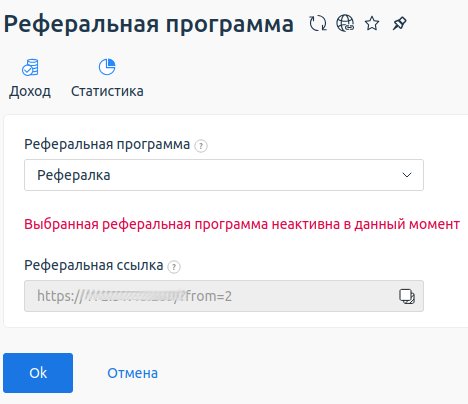Expand the dropdown chevron arrow

click(x=407, y=175)
